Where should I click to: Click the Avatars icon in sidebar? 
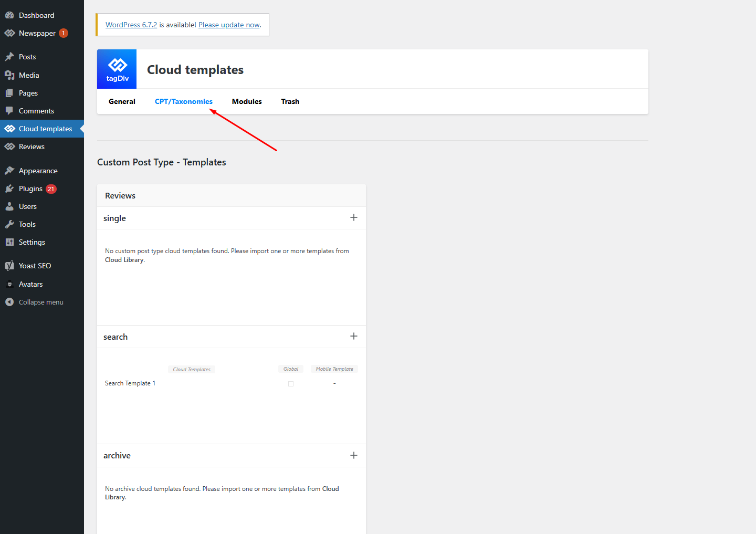tap(9, 284)
